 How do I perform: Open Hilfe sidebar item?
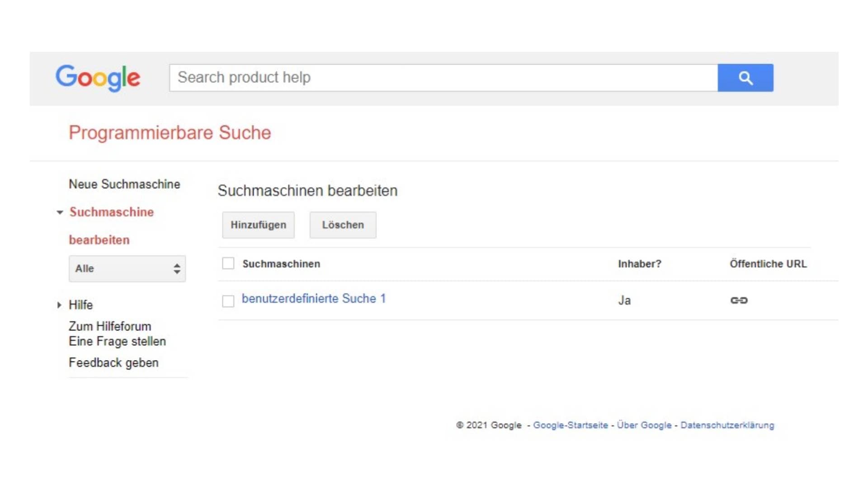tap(81, 305)
